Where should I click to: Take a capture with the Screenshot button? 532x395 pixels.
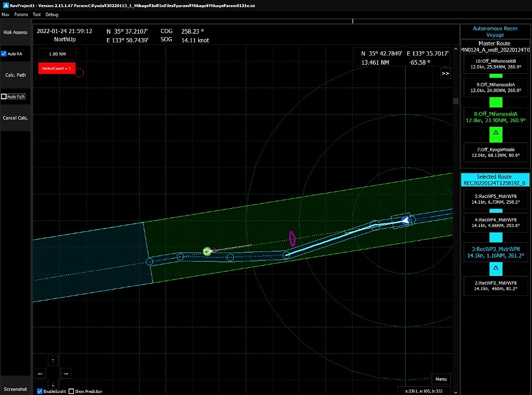pos(15,389)
